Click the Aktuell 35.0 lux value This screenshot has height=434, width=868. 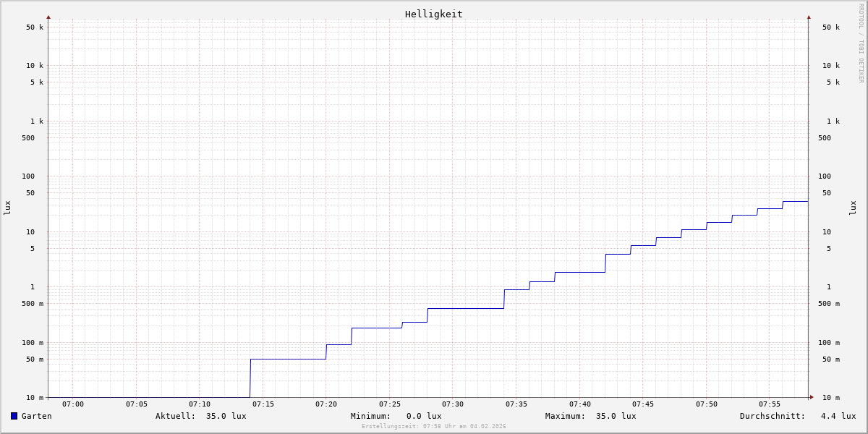[x=226, y=416]
